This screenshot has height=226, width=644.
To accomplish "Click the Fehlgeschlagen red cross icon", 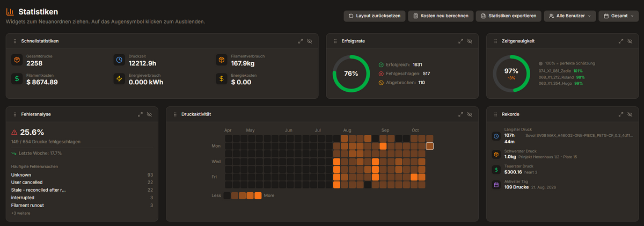I will coord(381,74).
